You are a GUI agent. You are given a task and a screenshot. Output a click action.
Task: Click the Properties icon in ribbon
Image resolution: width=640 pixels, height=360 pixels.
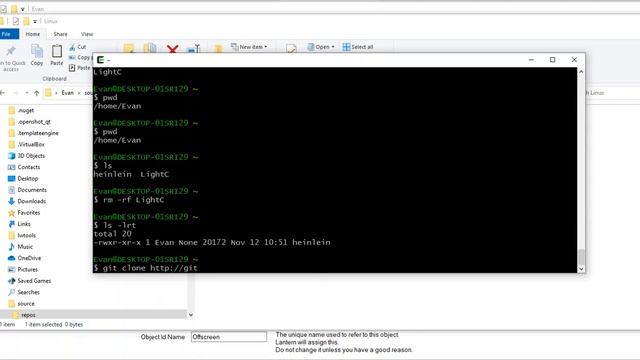291,49
